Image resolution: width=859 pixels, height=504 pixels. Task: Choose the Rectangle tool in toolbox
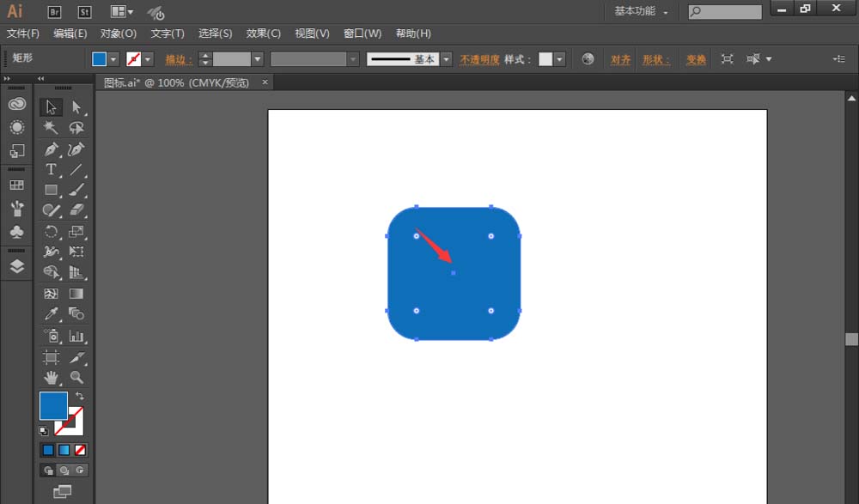51,190
